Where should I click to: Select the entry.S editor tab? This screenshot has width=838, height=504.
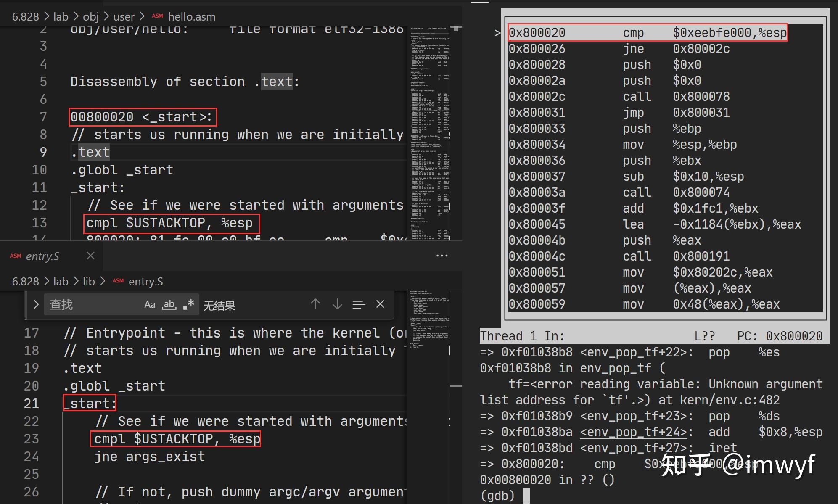(42, 256)
